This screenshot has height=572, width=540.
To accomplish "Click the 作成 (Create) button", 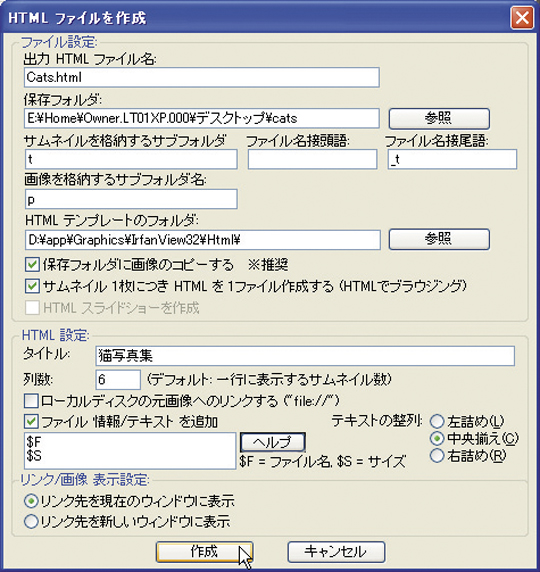I will tap(204, 552).
